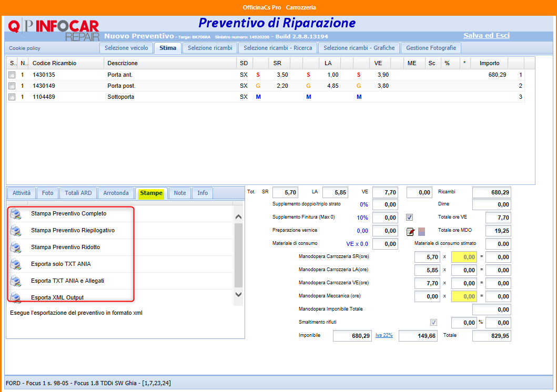Screen dimensions: 557x392
Task: Click Stampa Preventivo Riepilogativo entry
Action: pyautogui.click(x=73, y=230)
